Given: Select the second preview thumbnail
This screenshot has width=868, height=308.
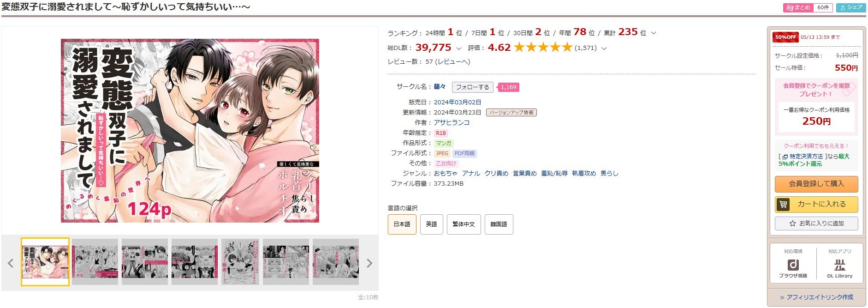Looking at the screenshot, I should point(95,261).
